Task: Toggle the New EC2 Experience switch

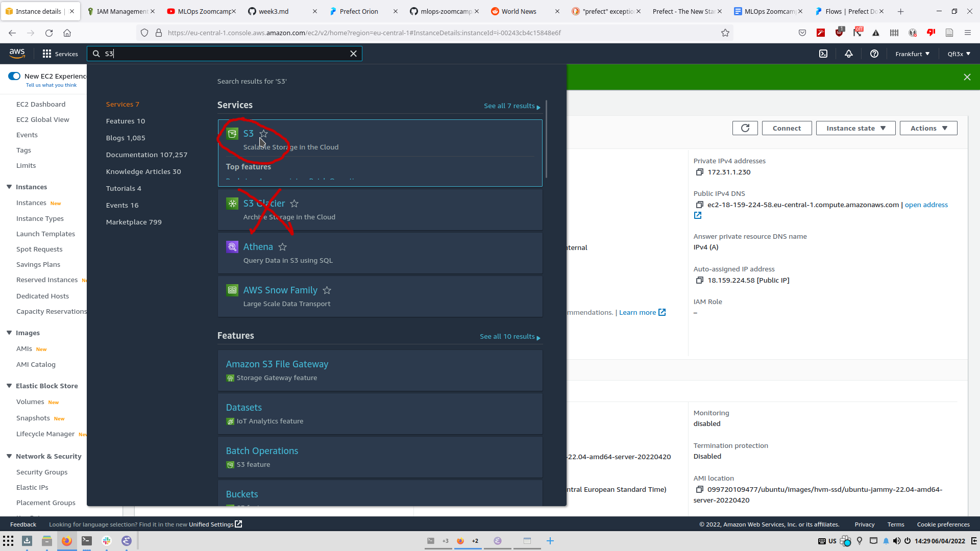Action: tap(14, 76)
